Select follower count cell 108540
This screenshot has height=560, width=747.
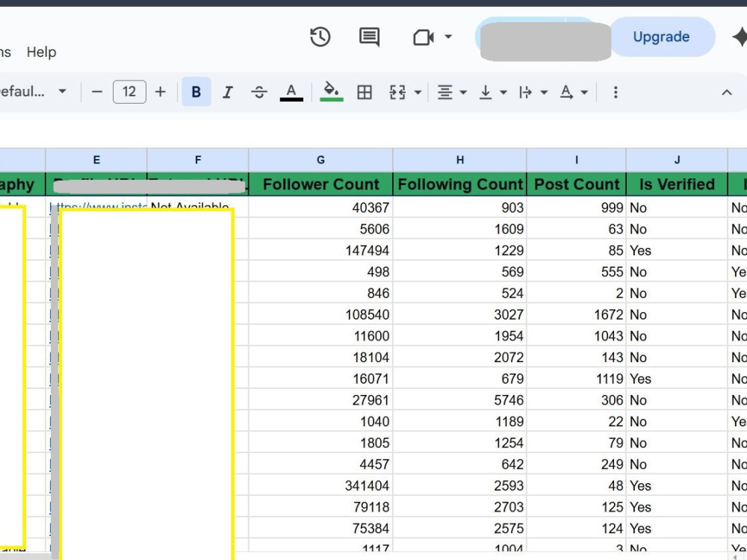coord(320,315)
